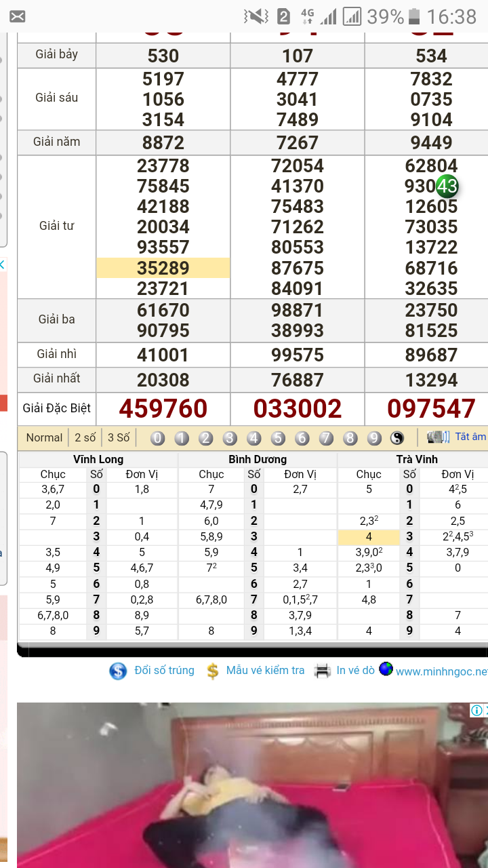488x868 pixels.
Task: Click the yin-yang filter icon
Action: pyautogui.click(x=397, y=438)
